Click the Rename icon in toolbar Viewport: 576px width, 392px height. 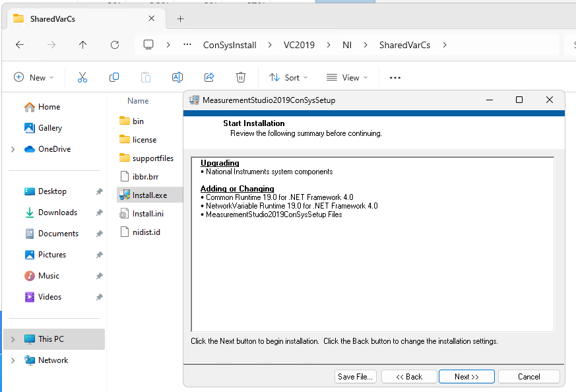pos(177,77)
